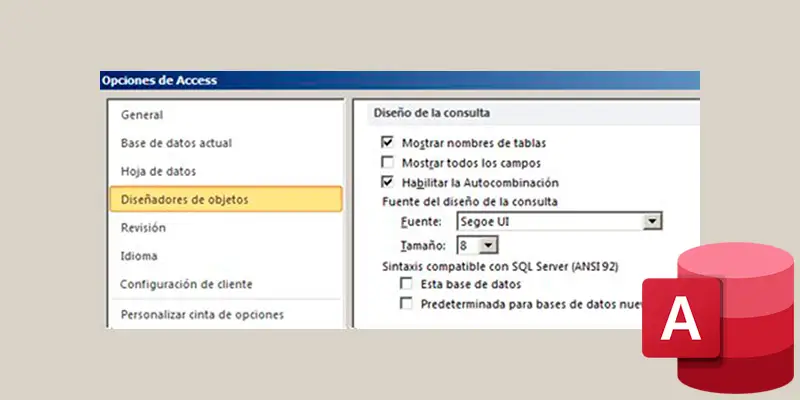800x400 pixels.
Task: Open the Revisión category
Action: pos(143,228)
